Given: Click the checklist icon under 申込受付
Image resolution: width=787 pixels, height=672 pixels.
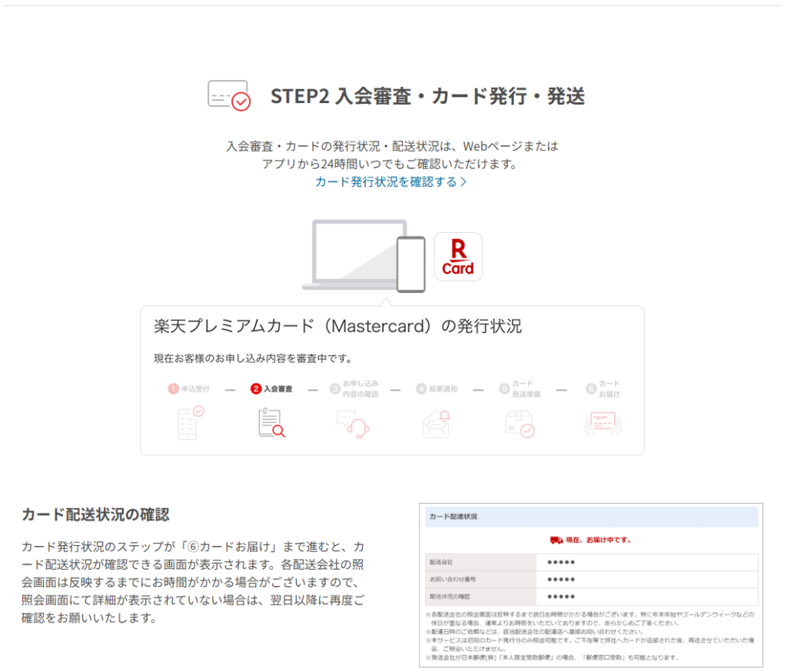Looking at the screenshot, I should tap(191, 423).
